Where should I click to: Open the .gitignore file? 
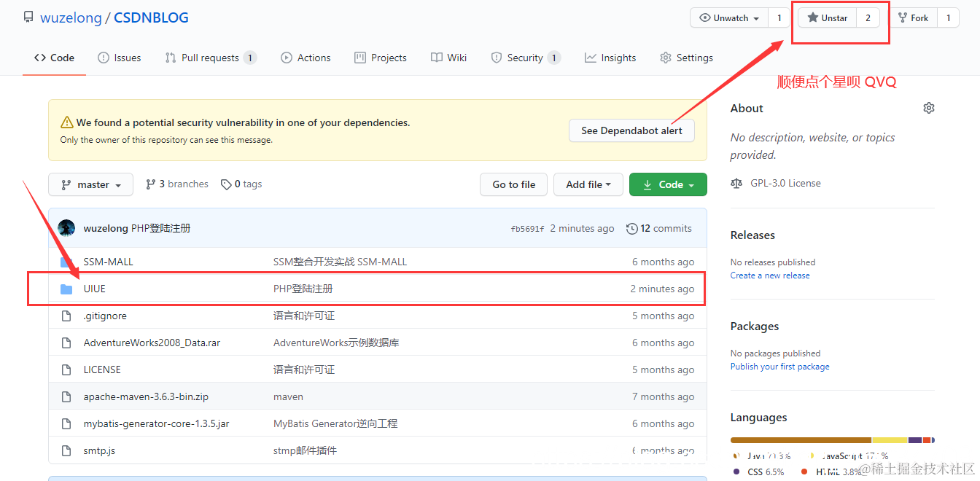[106, 316]
